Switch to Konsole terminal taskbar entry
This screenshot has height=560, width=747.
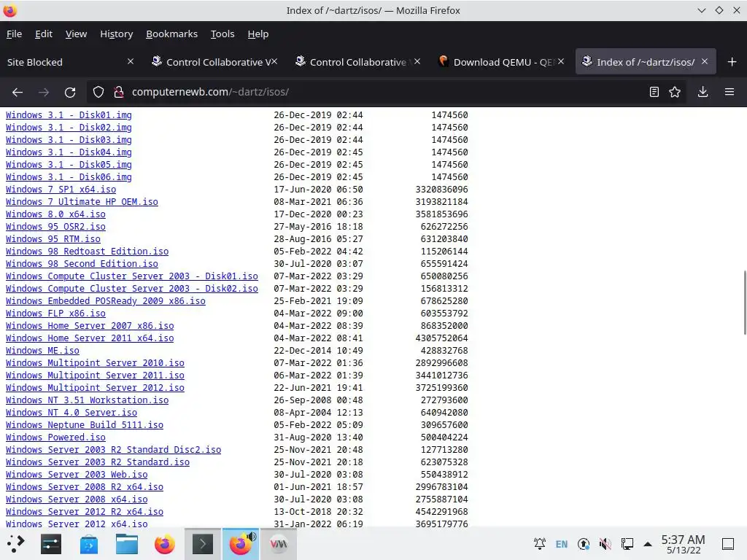pos(203,544)
